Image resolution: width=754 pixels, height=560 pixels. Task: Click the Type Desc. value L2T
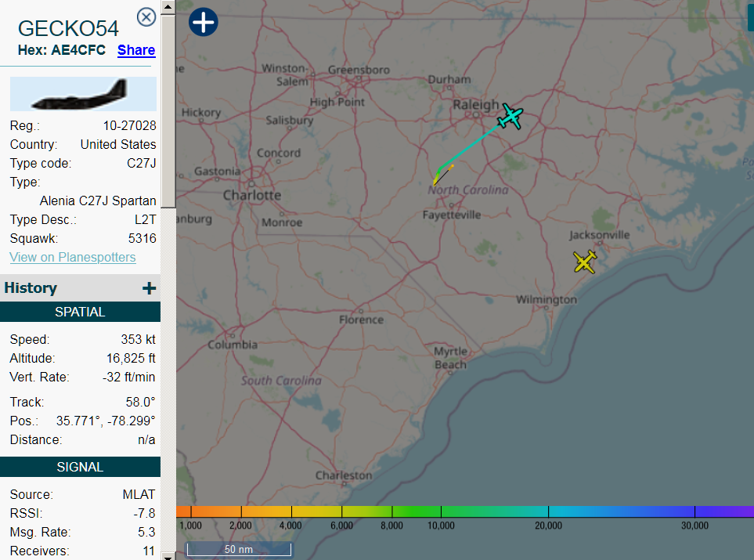(x=145, y=219)
